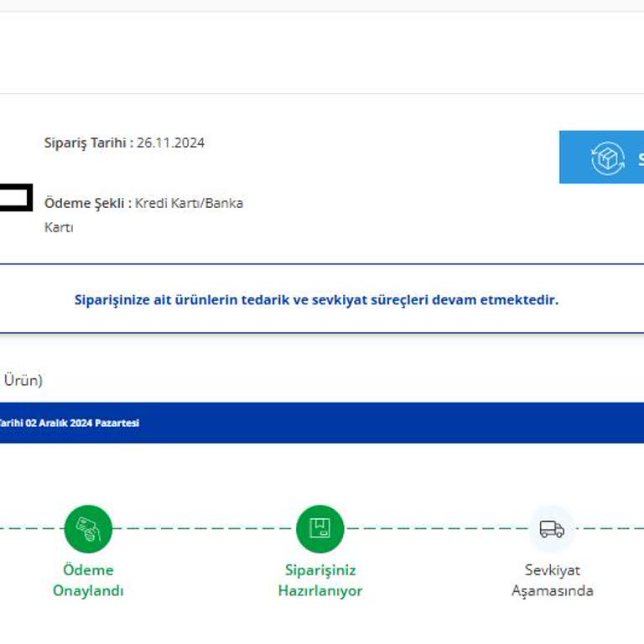Click the 02 Aralık 2024 Pazartesi date bar

coord(322,423)
